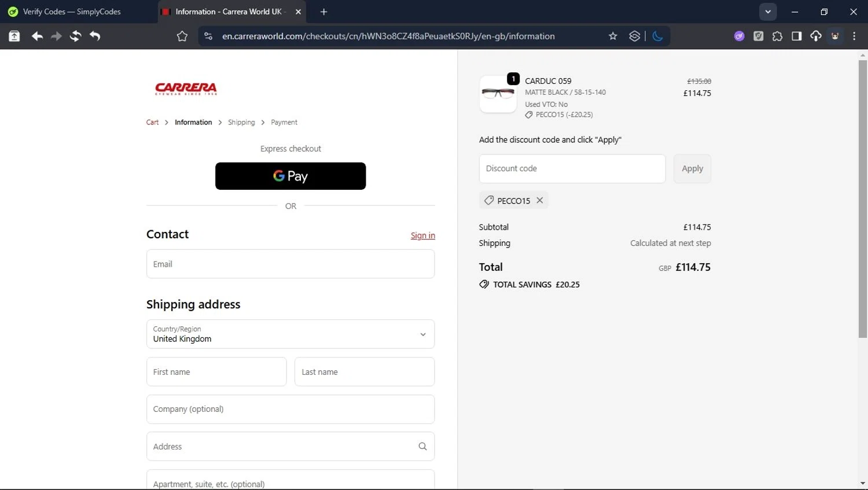868x490 pixels.
Task: Click the share icon at toolbar left
Action: coord(14,36)
